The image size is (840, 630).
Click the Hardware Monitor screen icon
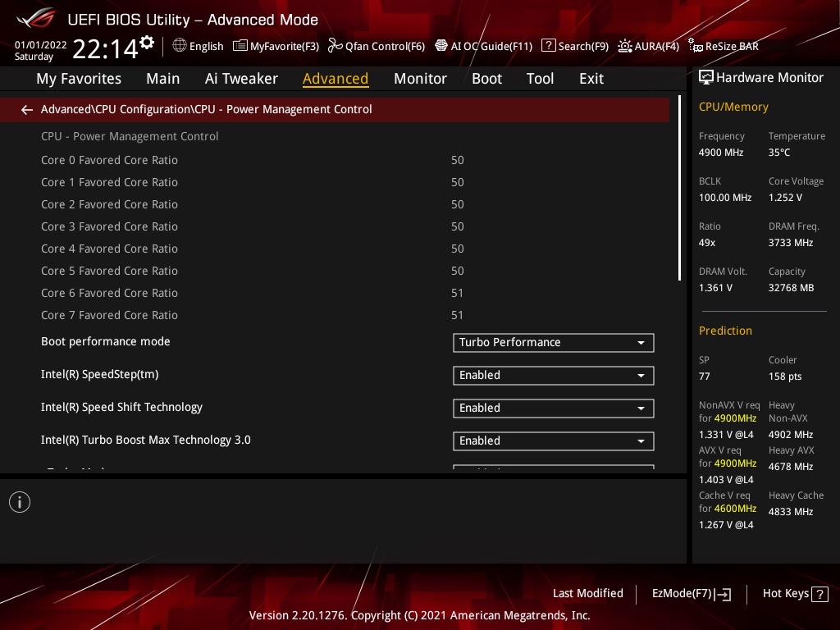[706, 78]
